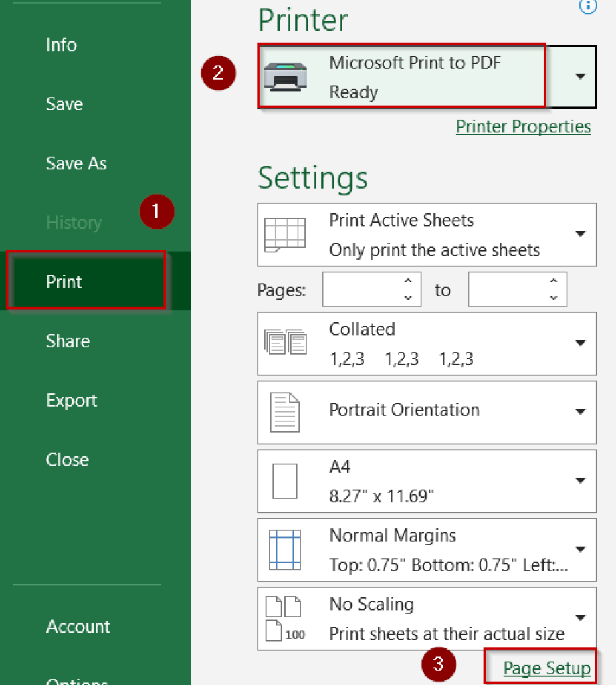This screenshot has height=685, width=616.
Task: Expand the paper size dropdown
Action: (x=579, y=480)
